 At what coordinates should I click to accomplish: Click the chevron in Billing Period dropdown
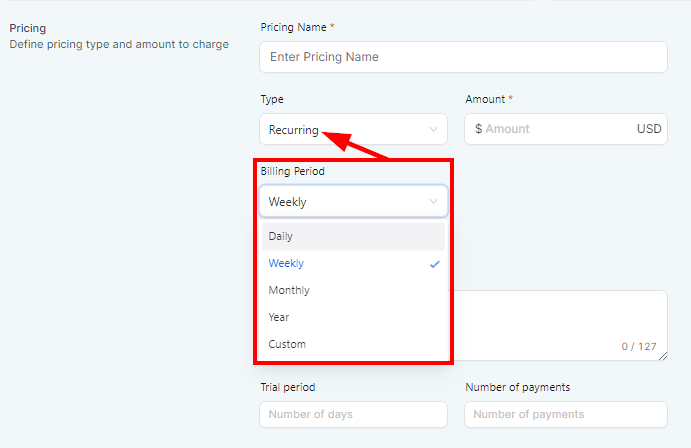pos(433,202)
